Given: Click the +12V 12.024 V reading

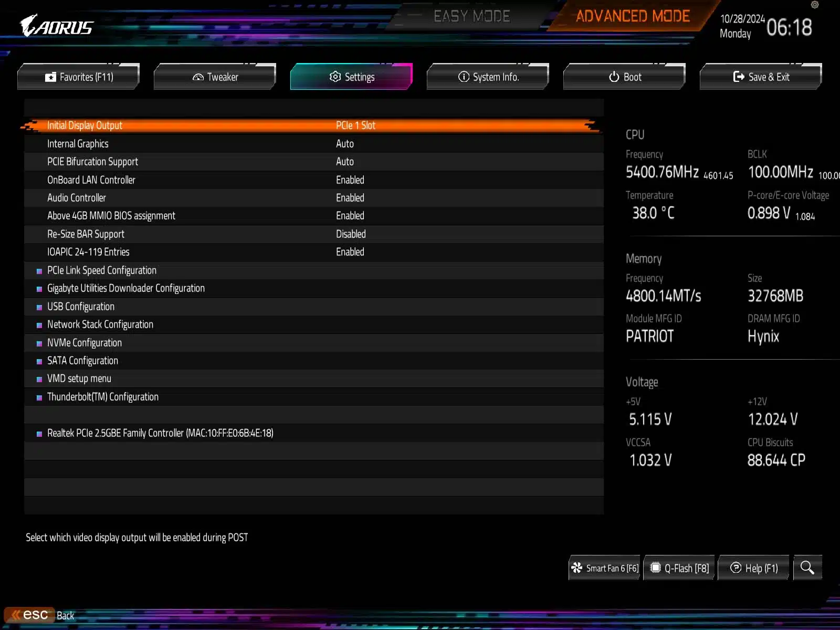Looking at the screenshot, I should [x=773, y=419].
